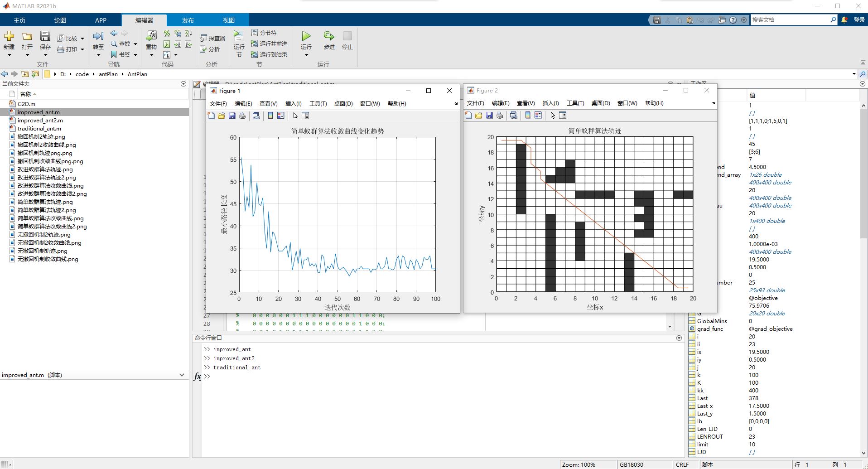Open the Bookmark (书签) dropdown
The width and height of the screenshot is (868, 469).
tap(135, 55)
